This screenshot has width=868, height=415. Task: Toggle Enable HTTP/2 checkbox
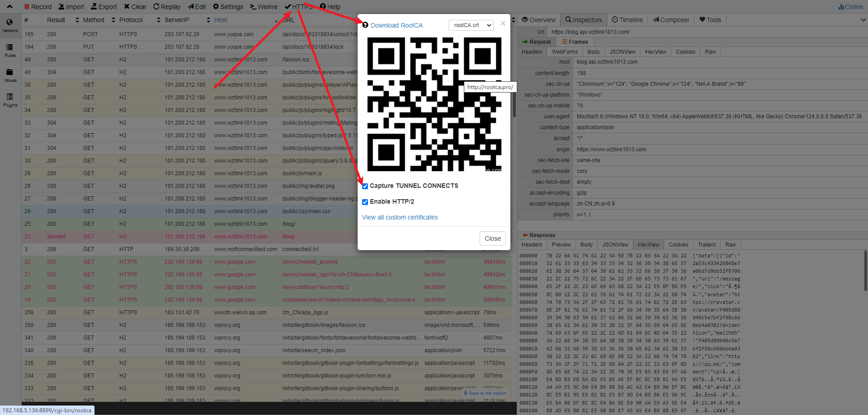[365, 202]
